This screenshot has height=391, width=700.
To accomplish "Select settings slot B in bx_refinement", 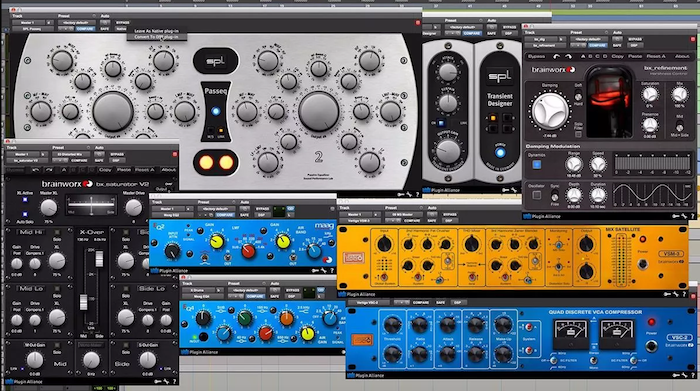I will coord(590,57).
